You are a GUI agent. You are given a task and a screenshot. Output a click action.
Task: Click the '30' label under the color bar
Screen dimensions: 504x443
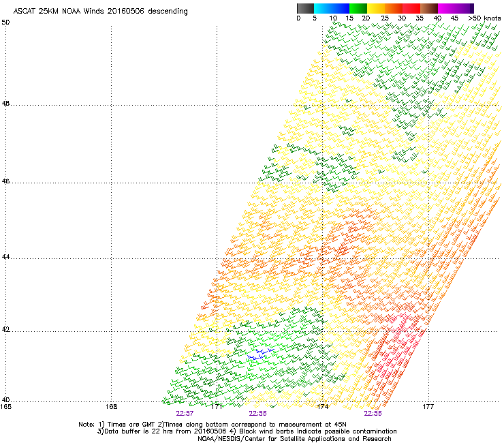coord(402,18)
